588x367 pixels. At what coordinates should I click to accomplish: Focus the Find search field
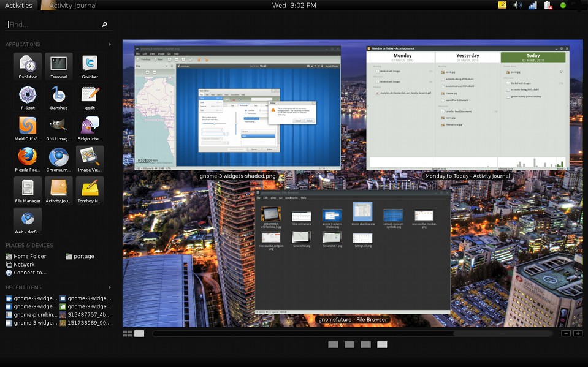[55, 25]
